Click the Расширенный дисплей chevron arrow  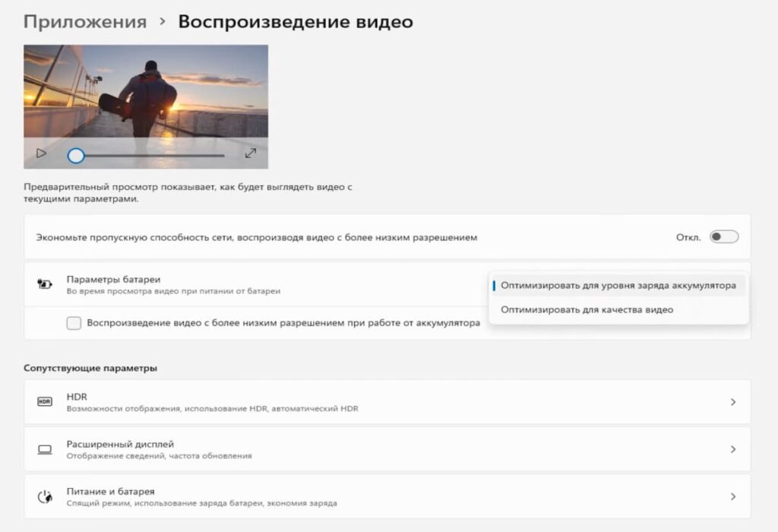pyautogui.click(x=733, y=449)
